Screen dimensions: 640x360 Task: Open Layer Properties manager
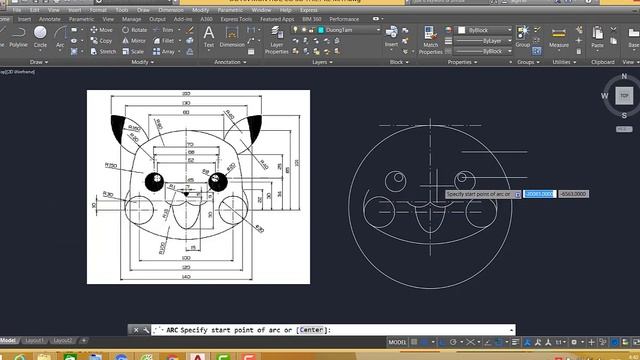tap(277, 40)
